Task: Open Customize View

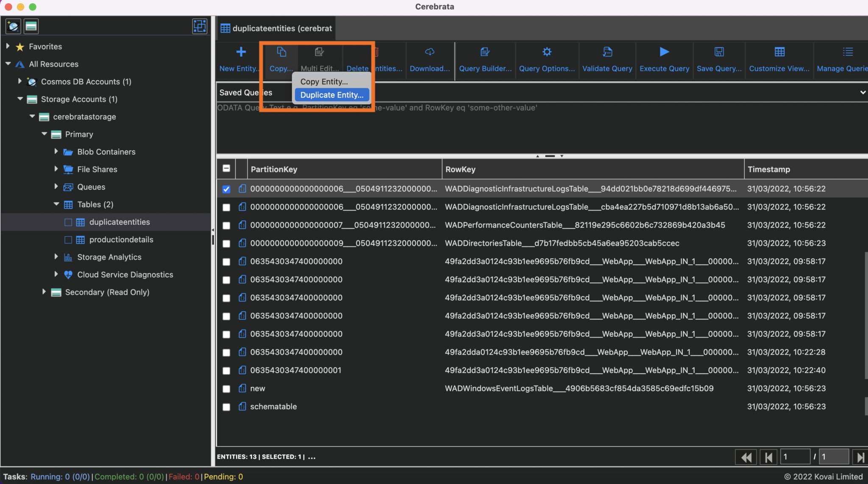Action: click(x=779, y=52)
